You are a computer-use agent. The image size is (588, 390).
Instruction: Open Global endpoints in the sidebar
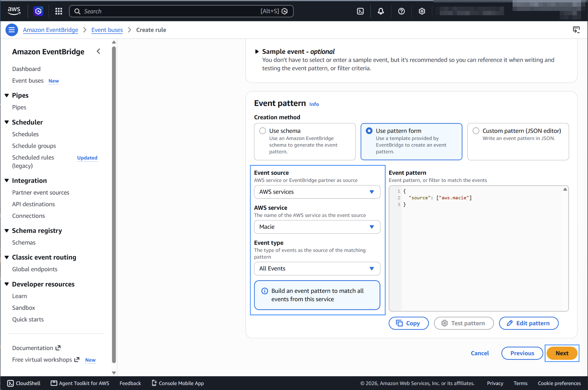pos(35,269)
